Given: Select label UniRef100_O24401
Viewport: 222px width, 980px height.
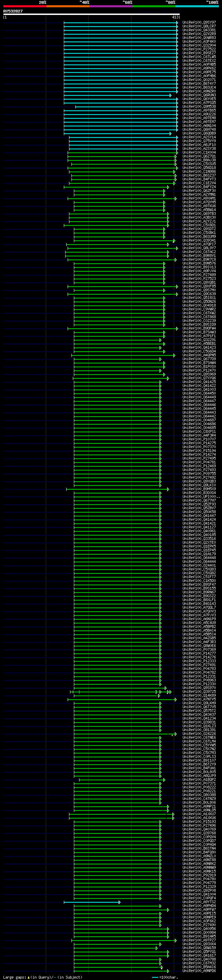Looking at the screenshot, I should 199,565.
